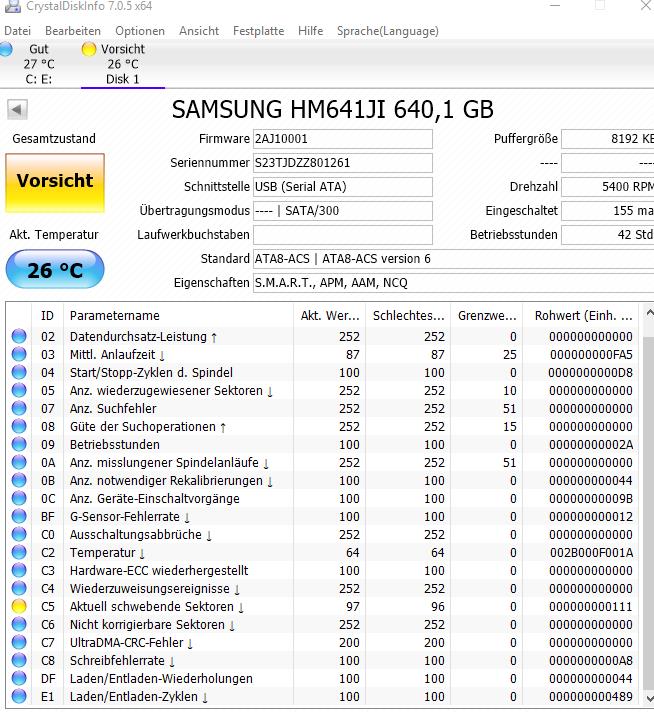Click status icon for misslungener Spindelanläufe
Viewport: 654px width, 712px height.
(19, 462)
